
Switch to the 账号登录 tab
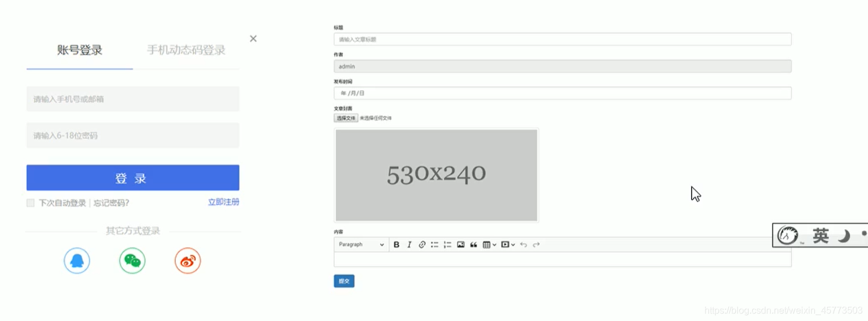coord(80,50)
